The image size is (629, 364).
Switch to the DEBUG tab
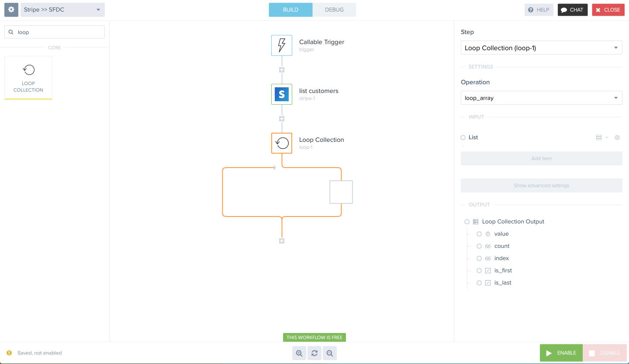pyautogui.click(x=334, y=10)
